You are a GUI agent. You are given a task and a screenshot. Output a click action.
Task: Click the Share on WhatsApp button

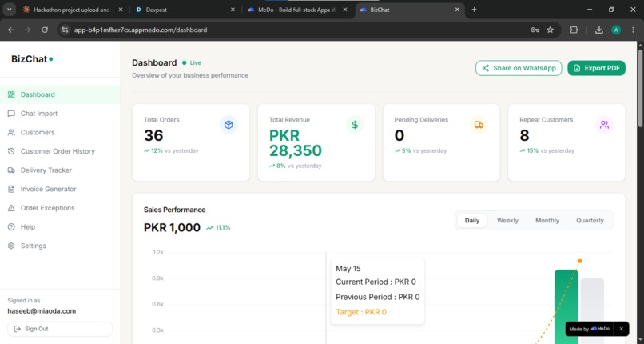(x=519, y=68)
